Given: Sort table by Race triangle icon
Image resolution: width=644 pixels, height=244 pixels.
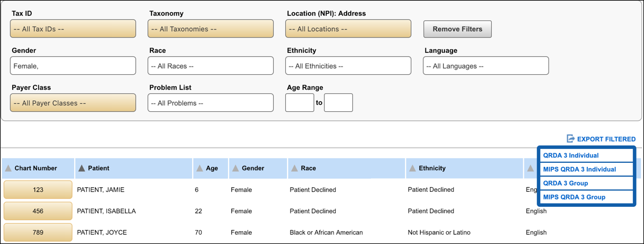Looking at the screenshot, I should [x=295, y=169].
